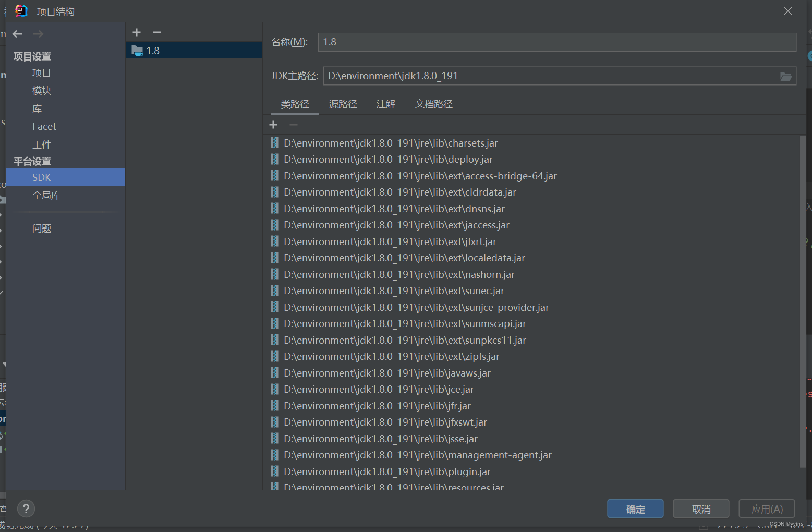
Task: Browse for JDK home path folder
Action: (785, 76)
